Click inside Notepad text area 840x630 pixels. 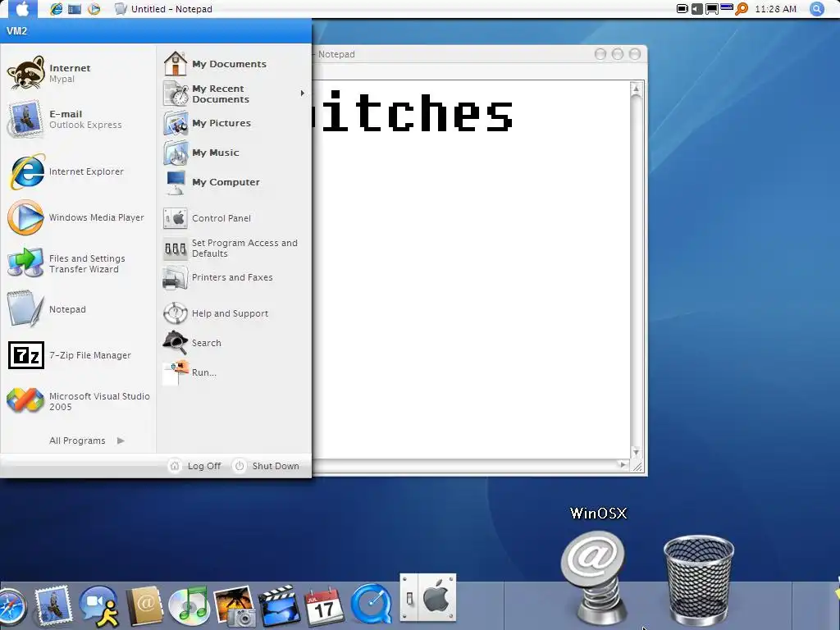472,269
